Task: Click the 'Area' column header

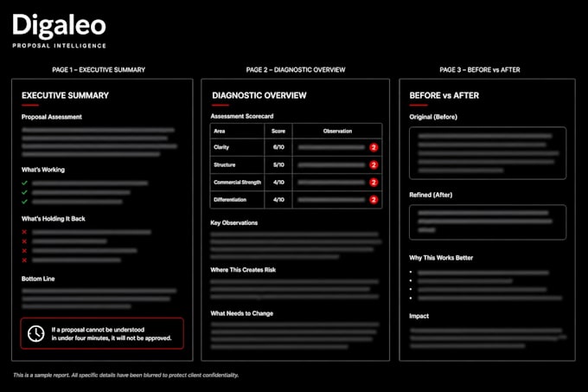Action: pos(220,132)
